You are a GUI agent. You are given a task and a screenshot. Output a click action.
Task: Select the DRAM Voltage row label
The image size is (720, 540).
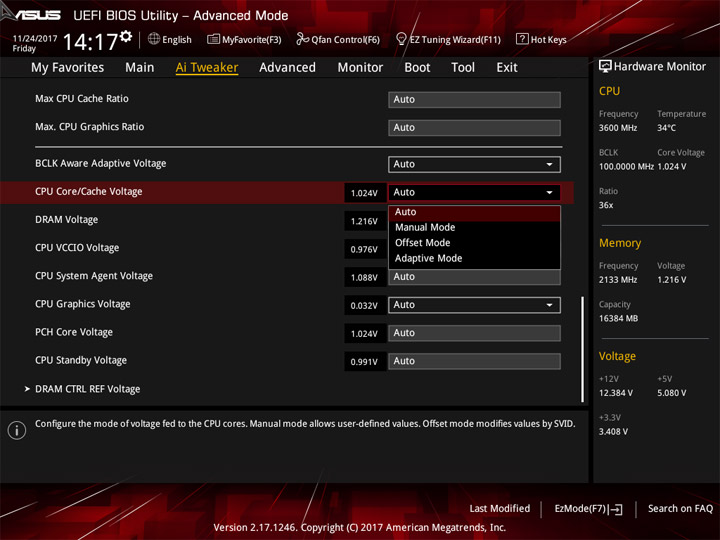pyautogui.click(x=67, y=219)
